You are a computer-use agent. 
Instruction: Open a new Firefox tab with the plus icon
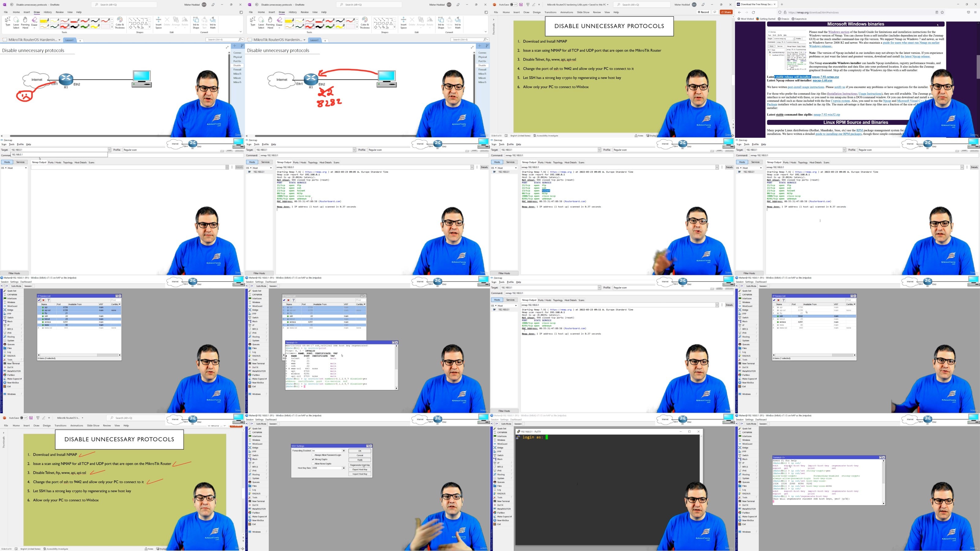782,5
